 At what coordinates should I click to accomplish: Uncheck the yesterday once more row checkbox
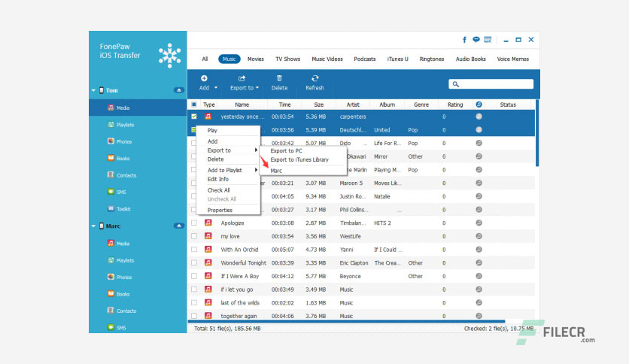coord(194,117)
